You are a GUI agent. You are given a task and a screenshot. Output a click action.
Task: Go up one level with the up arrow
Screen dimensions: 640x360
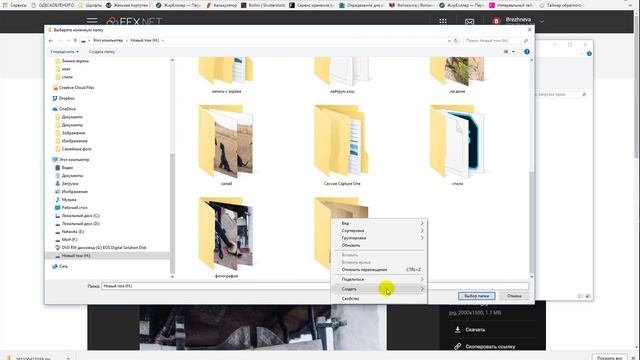pos(75,41)
